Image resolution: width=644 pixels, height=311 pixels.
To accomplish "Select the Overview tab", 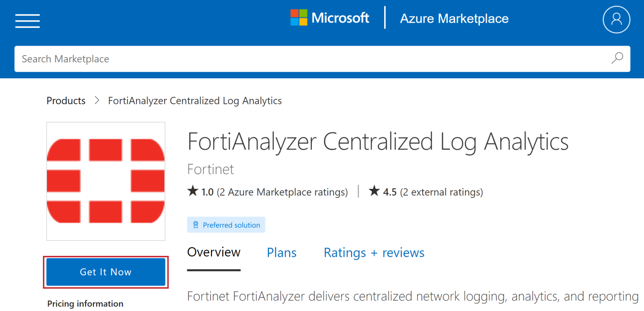I will [x=214, y=252].
